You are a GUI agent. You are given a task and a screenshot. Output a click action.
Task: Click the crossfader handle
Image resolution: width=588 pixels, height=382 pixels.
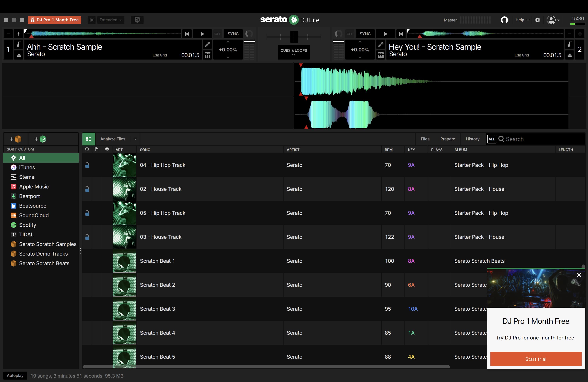[x=294, y=37]
